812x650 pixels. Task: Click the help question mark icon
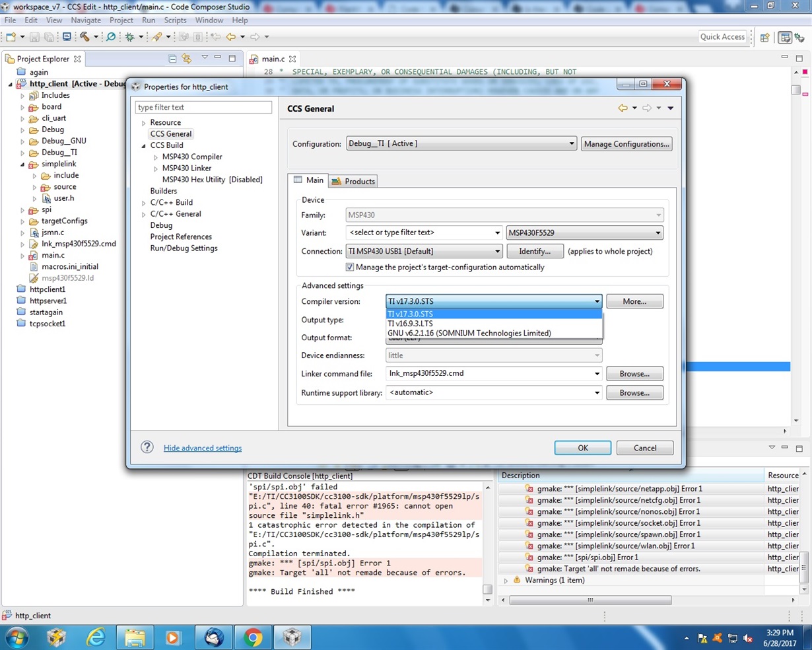tap(147, 447)
